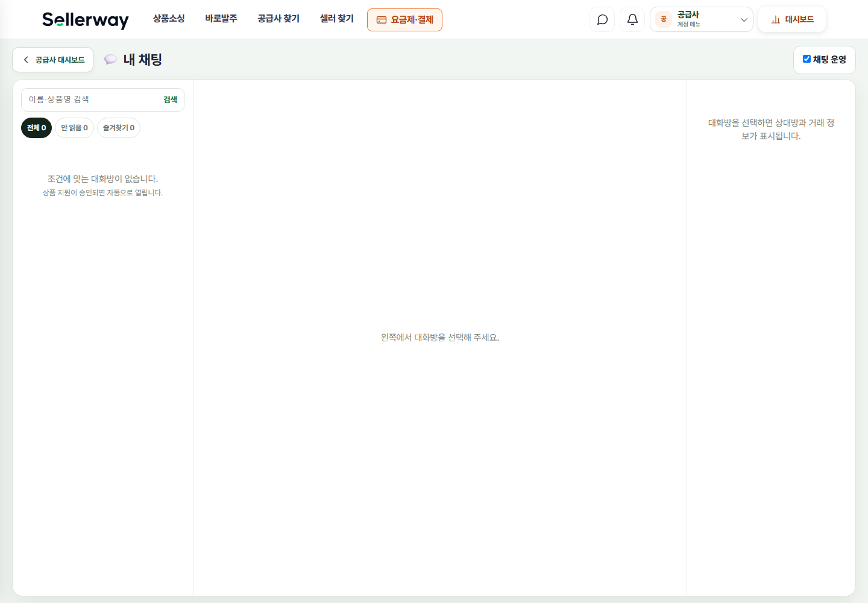Expand the 공급사 계정 메뉴 dropdown

pos(702,19)
